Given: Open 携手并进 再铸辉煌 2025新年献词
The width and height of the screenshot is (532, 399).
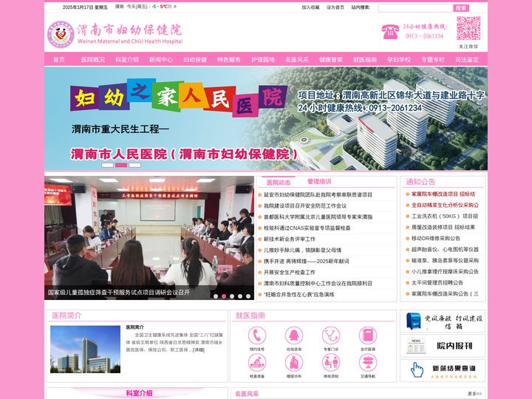Looking at the screenshot, I should coord(307,262).
